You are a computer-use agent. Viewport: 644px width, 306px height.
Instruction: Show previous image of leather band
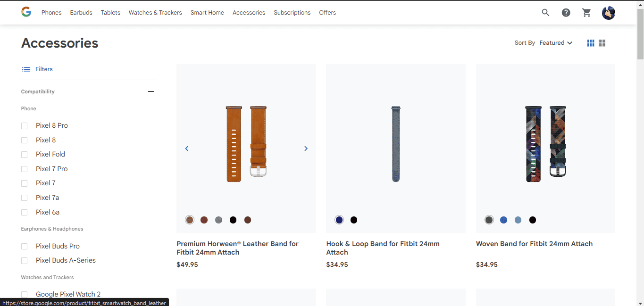pos(187,149)
